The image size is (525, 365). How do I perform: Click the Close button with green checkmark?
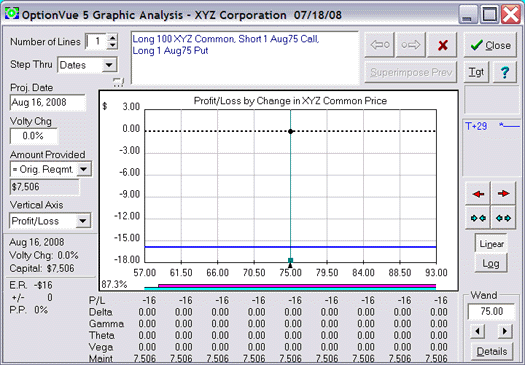pyautogui.click(x=490, y=45)
